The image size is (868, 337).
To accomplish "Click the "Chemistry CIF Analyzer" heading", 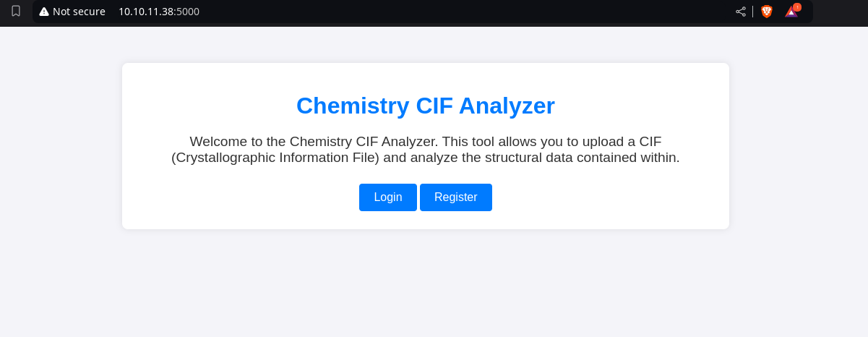I will coord(425,106).
